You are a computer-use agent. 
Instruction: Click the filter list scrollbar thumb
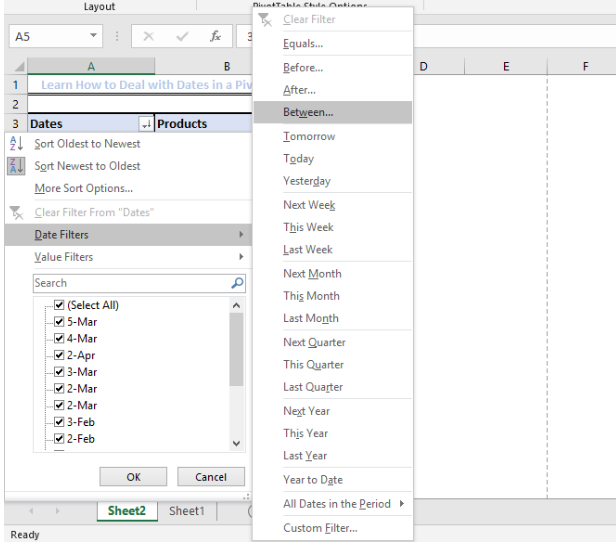tap(236, 350)
